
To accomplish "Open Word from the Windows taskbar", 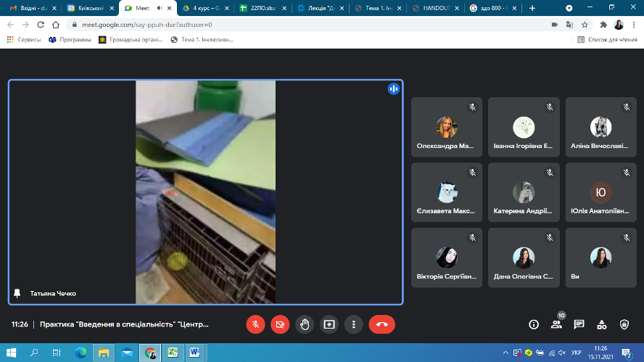I will pos(194,353).
